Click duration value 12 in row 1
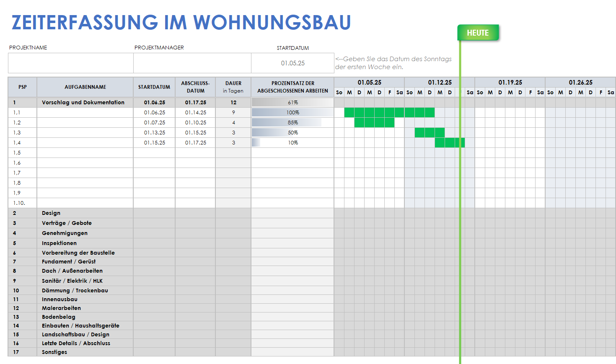 coord(233,103)
